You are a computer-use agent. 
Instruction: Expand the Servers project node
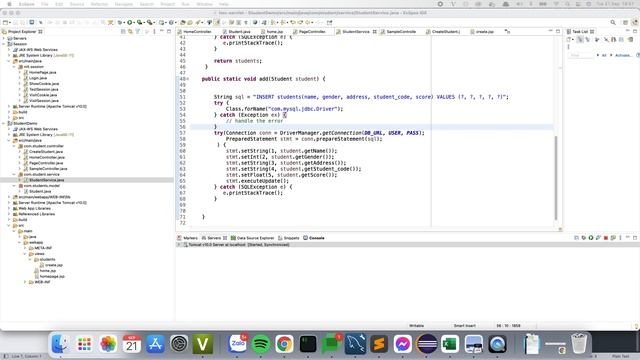pyautogui.click(x=4, y=38)
